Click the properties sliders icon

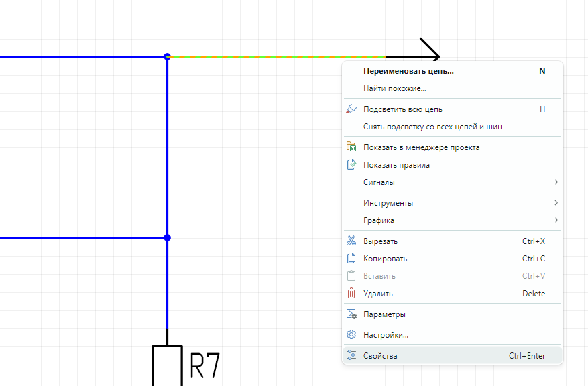click(x=351, y=355)
